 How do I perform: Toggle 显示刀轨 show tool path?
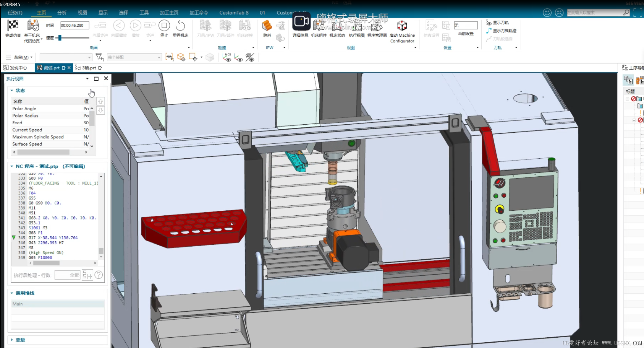pyautogui.click(x=497, y=23)
